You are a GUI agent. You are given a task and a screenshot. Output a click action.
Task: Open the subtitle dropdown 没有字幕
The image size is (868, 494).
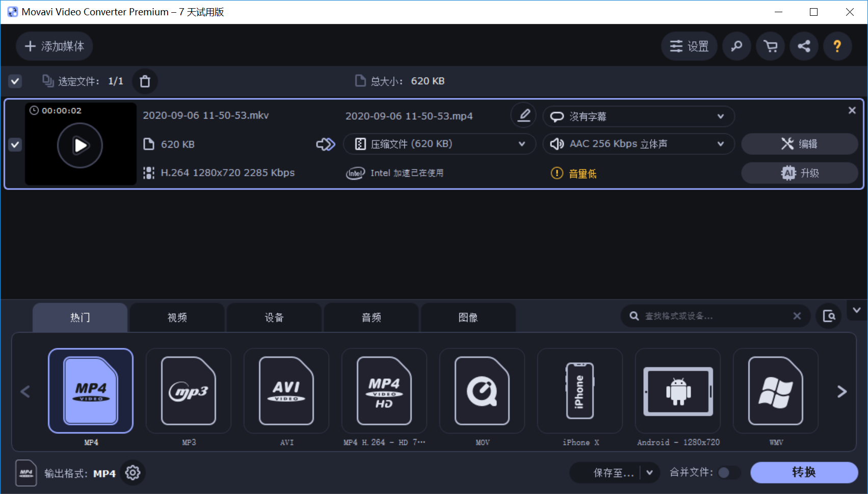tap(639, 117)
